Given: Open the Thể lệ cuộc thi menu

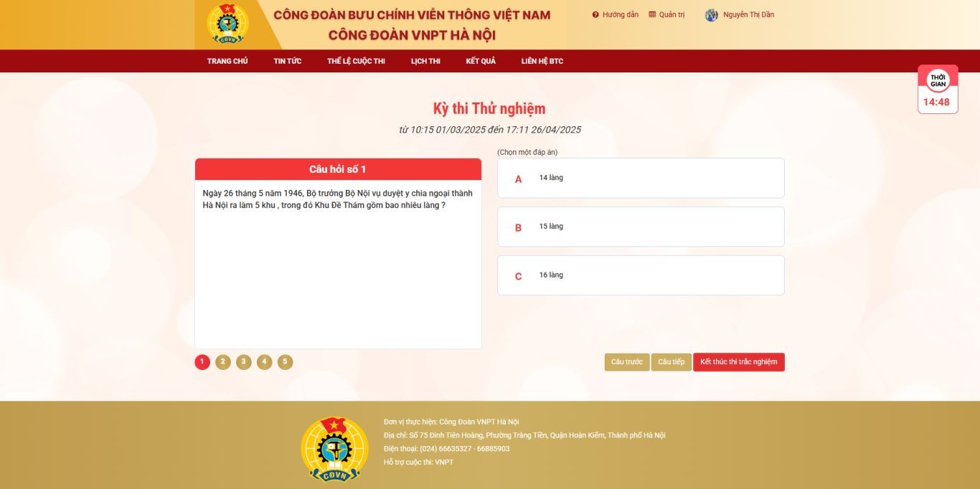Looking at the screenshot, I should click(x=356, y=61).
